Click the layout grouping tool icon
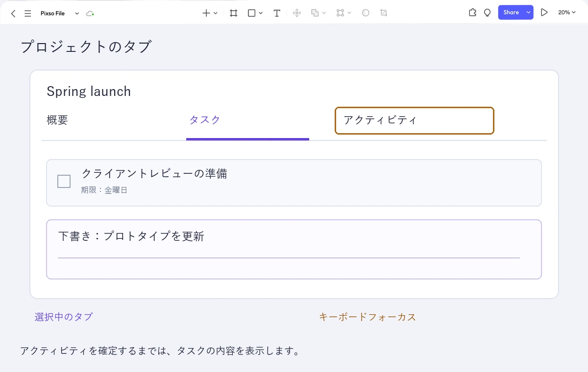Screen dimensions: 588x372 341,13
